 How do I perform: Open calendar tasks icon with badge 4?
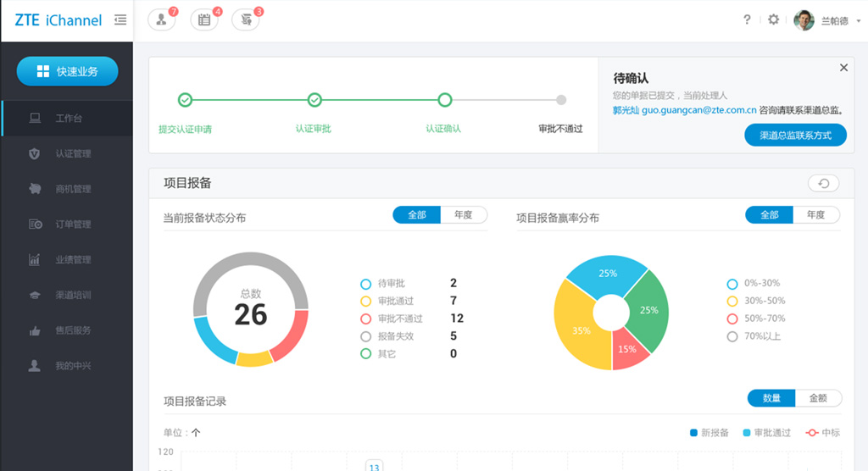(203, 19)
